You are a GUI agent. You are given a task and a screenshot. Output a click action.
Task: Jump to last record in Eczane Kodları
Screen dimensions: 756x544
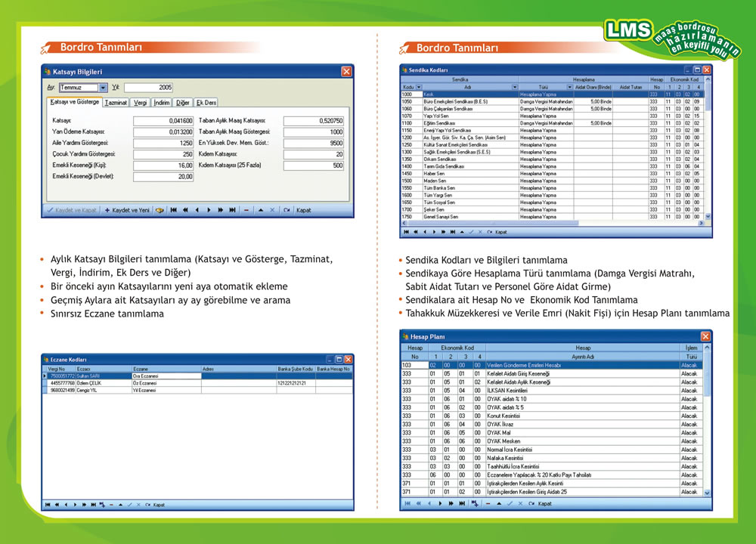click(93, 505)
